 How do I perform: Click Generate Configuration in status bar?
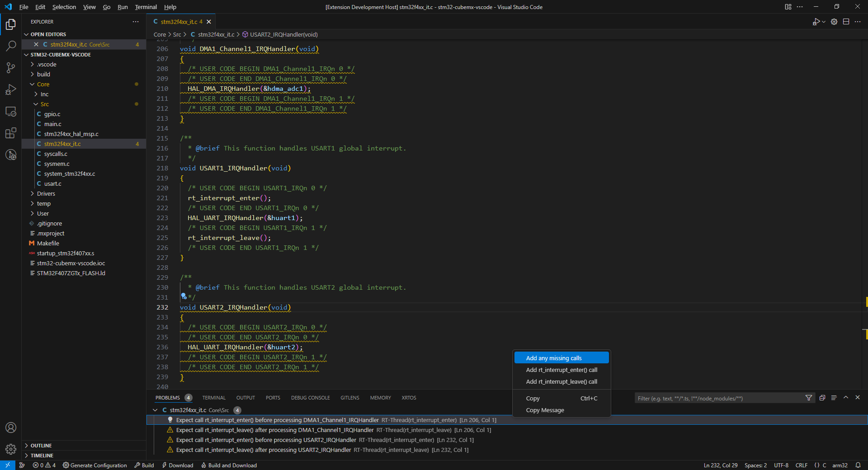(x=94, y=465)
